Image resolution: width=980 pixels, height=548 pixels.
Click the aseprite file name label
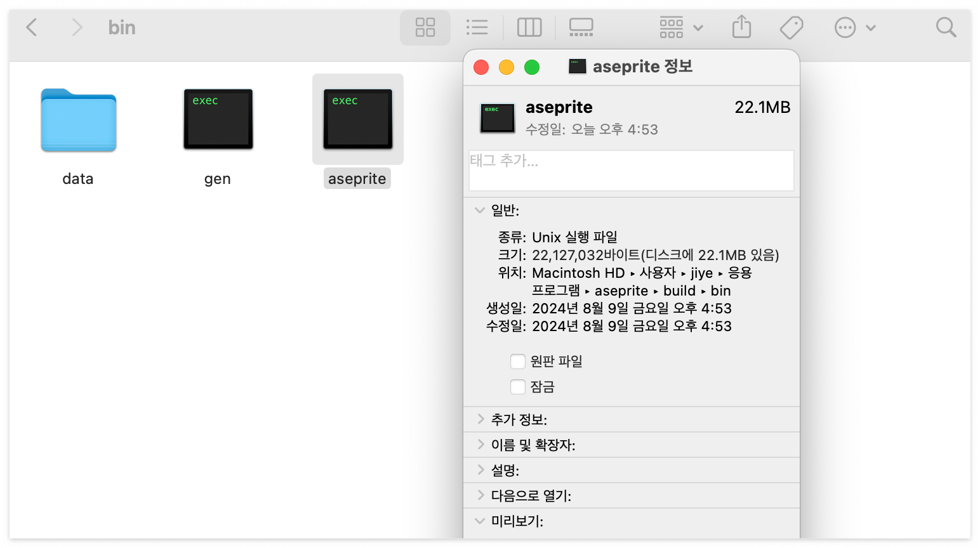[357, 179]
